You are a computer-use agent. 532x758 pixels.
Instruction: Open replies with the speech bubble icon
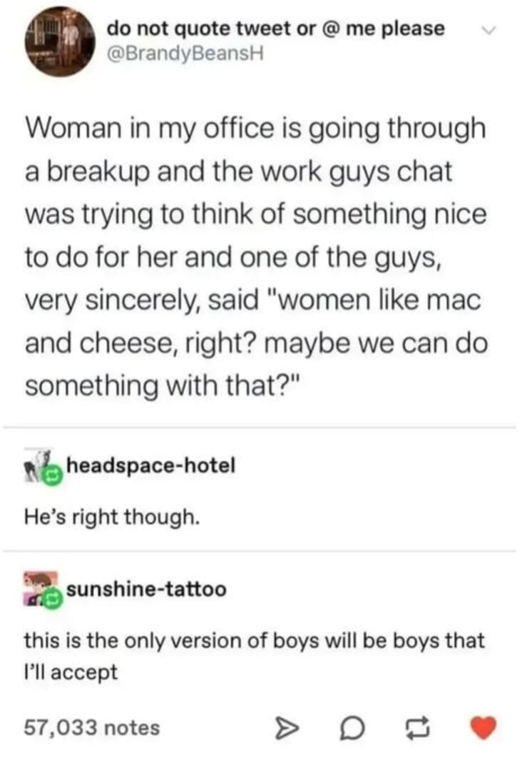[352, 729]
